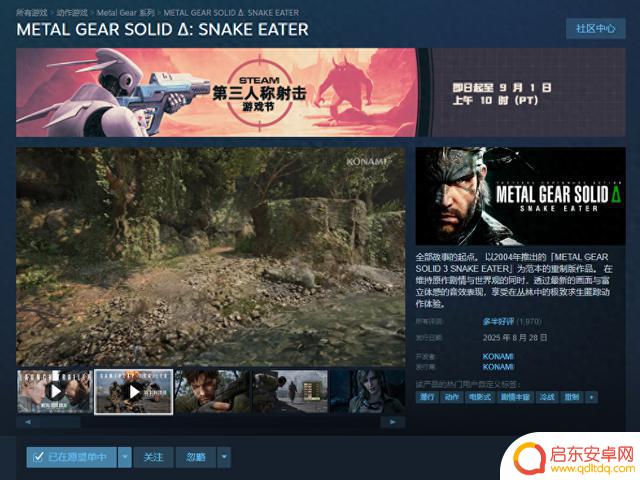The image size is (640, 480).
Task: Open the developer KONAMI link
Action: click(x=498, y=356)
